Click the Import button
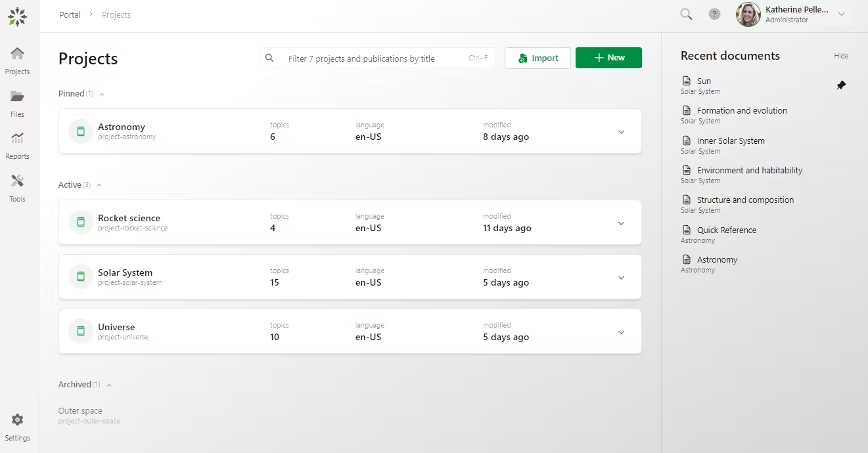Viewport: 868px width, 453px height. coord(537,58)
